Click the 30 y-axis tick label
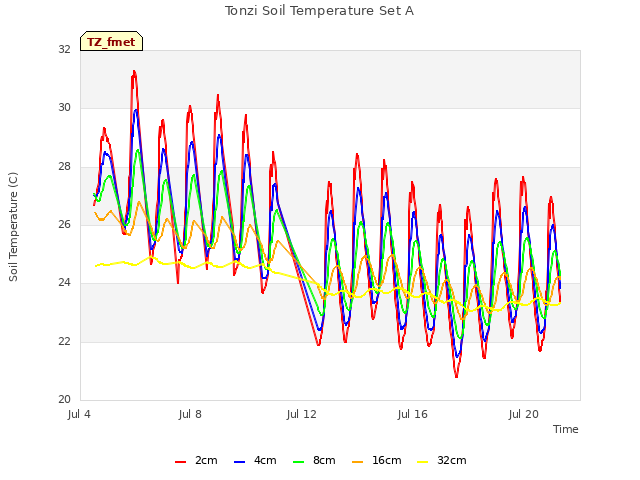Viewport: 640px width, 480px height. point(64,107)
